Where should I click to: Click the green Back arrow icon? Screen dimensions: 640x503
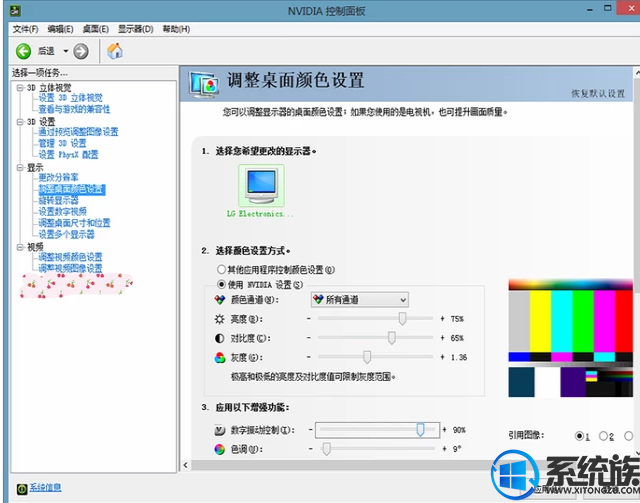pos(23,51)
